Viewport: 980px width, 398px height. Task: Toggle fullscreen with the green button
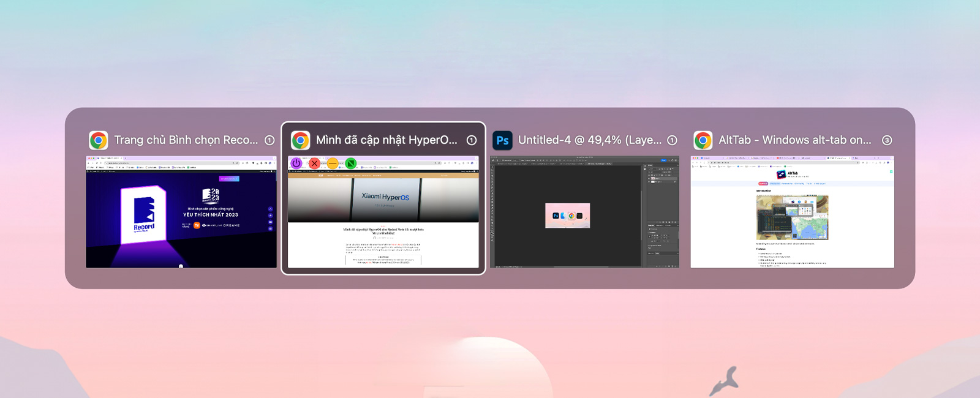click(351, 163)
